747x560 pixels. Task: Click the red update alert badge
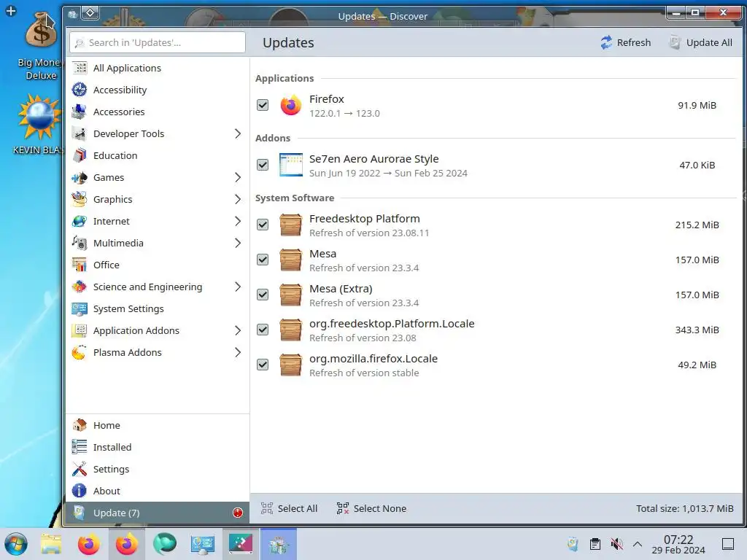click(x=238, y=513)
